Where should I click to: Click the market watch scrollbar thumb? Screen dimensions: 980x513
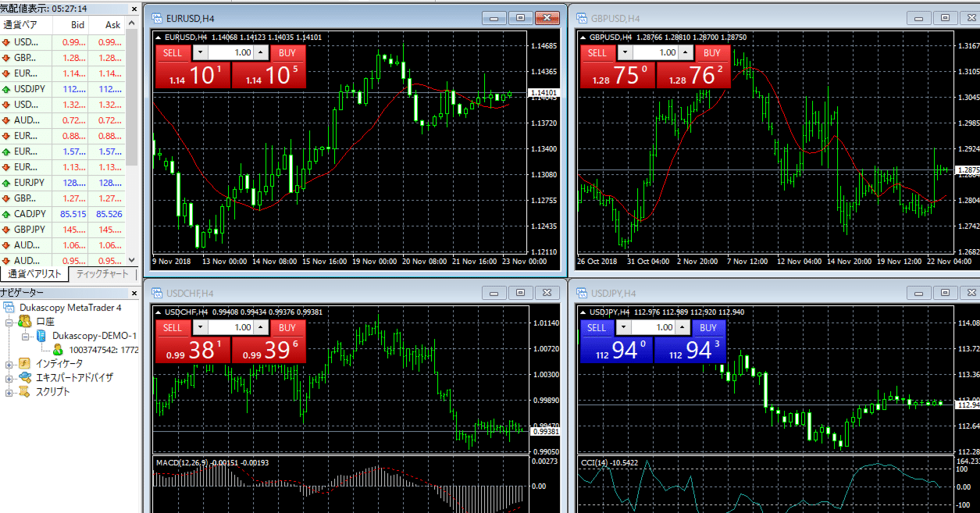coord(132,98)
